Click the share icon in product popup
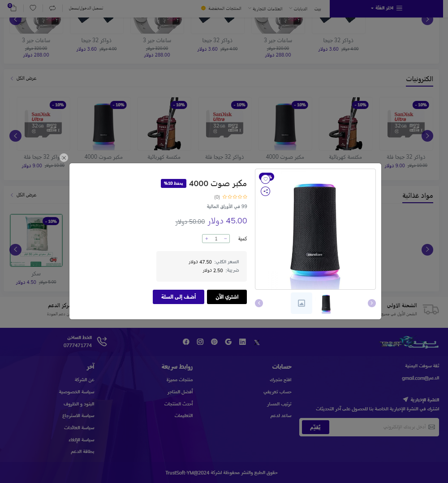 click(266, 191)
